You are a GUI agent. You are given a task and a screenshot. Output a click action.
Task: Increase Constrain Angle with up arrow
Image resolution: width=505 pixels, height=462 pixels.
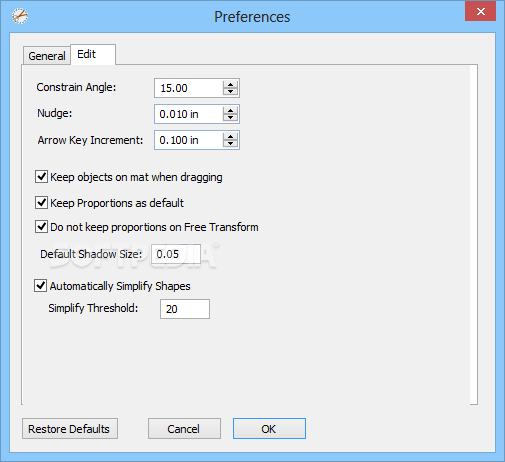click(x=230, y=84)
